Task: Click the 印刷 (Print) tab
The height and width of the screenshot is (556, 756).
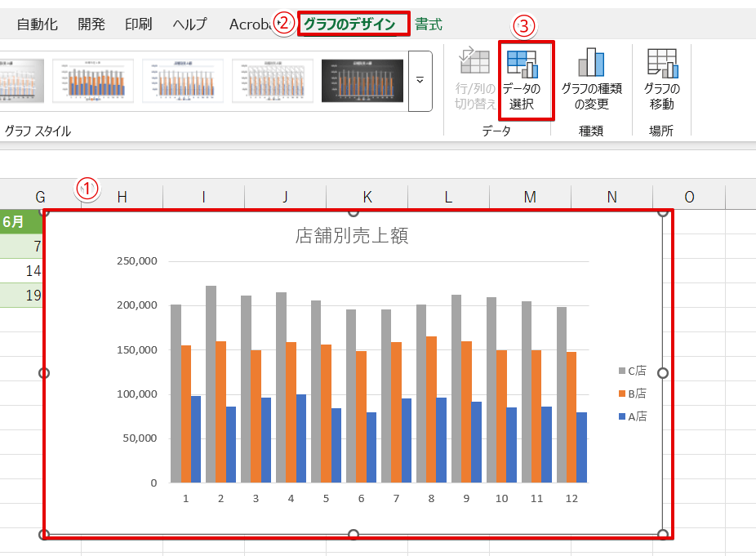Action: [138, 24]
